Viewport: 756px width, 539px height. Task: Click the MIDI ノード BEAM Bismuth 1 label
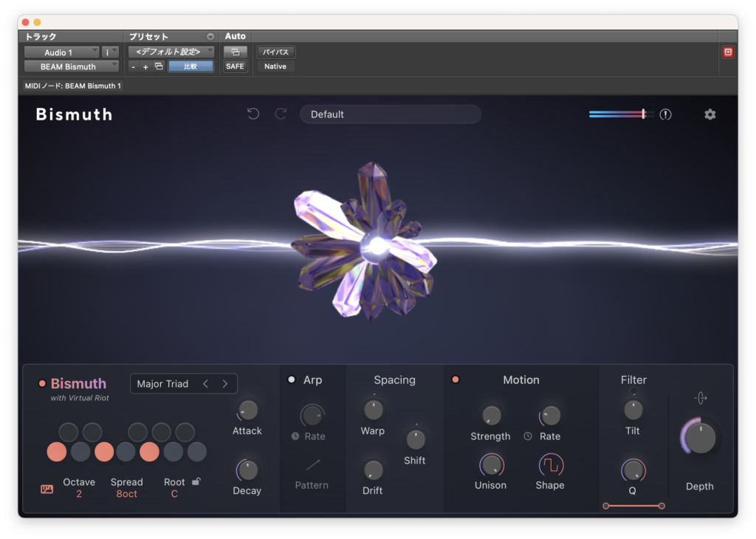pyautogui.click(x=73, y=86)
